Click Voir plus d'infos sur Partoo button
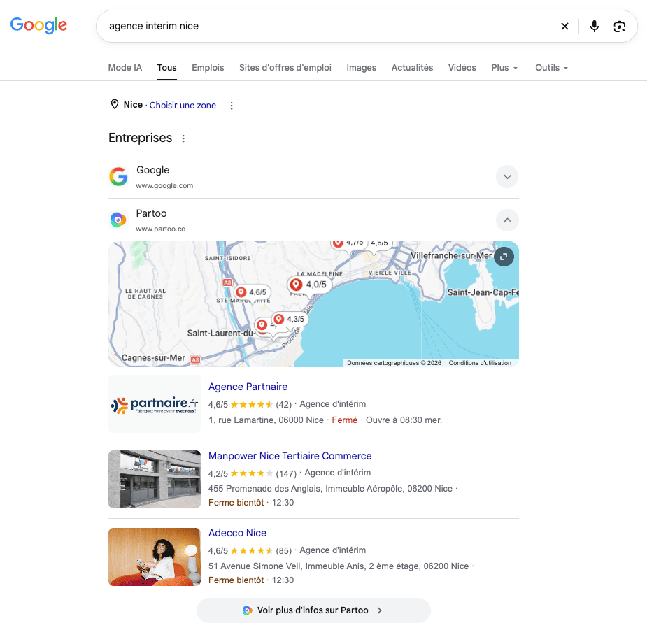Viewport: 647px width, 644px height. [x=313, y=610]
